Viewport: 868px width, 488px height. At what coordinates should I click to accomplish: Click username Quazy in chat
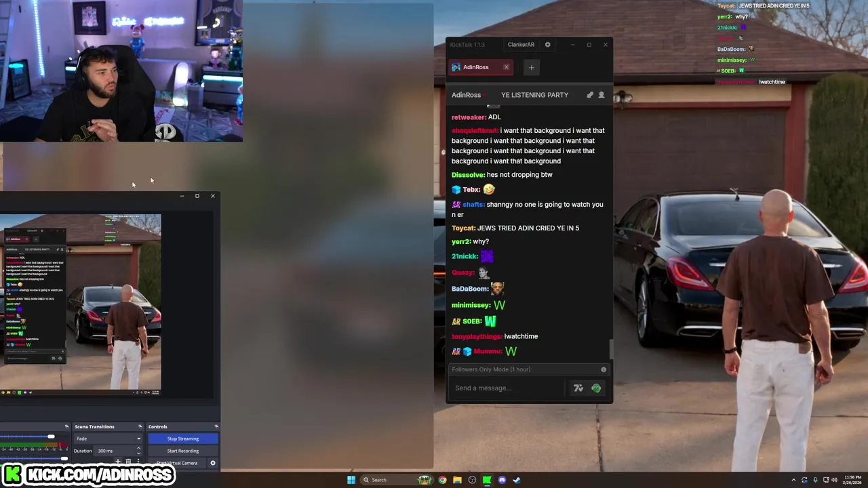(463, 272)
